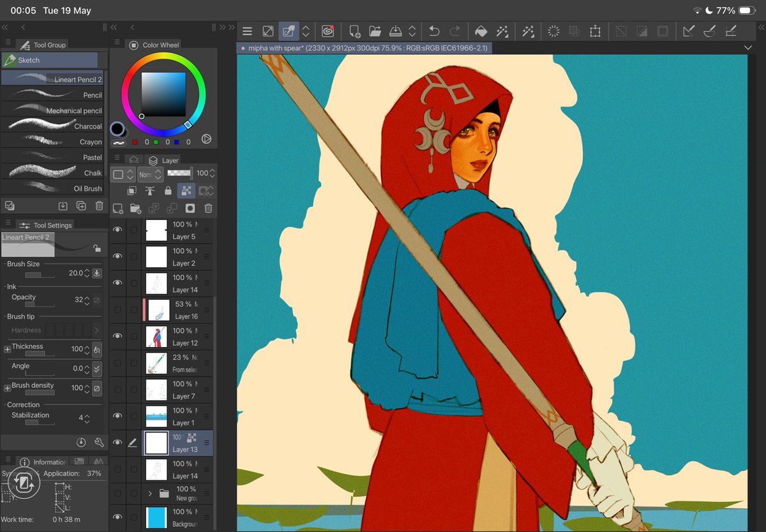
Task: Select the Lineart Pencil 2 brush
Action: [x=52, y=79]
